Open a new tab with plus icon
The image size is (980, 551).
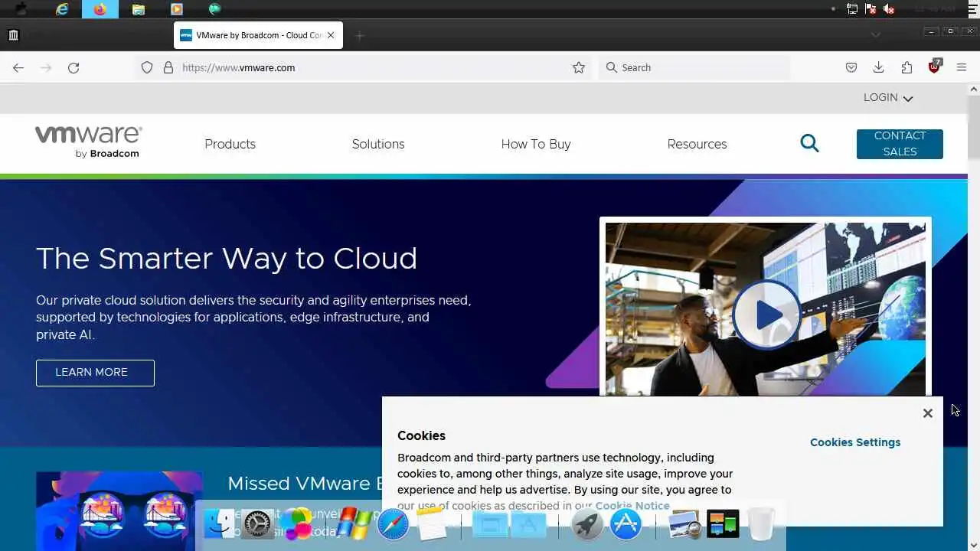point(360,35)
